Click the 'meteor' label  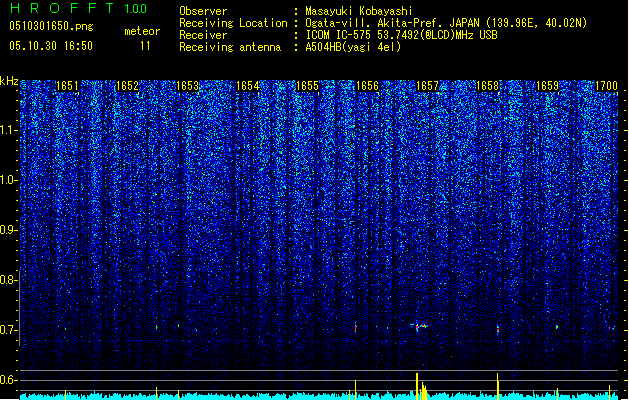(142, 31)
